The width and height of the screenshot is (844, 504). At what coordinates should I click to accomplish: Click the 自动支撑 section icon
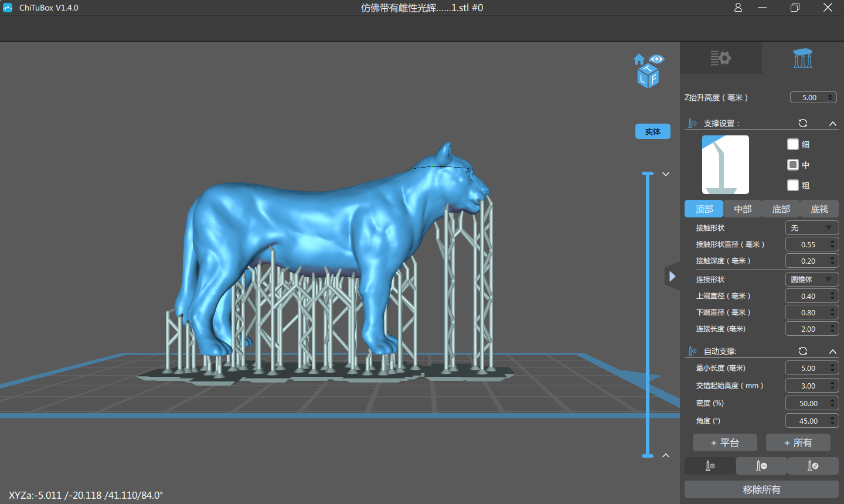click(692, 351)
